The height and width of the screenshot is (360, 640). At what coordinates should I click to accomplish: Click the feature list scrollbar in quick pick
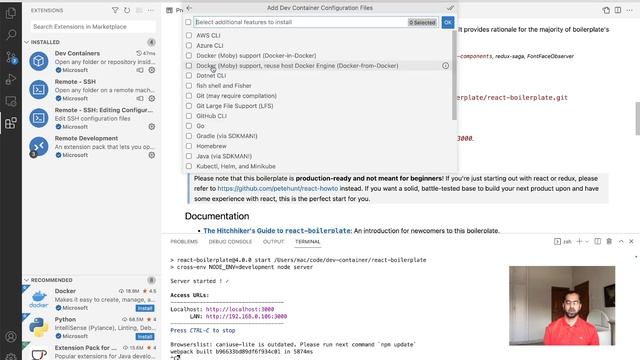[454, 76]
